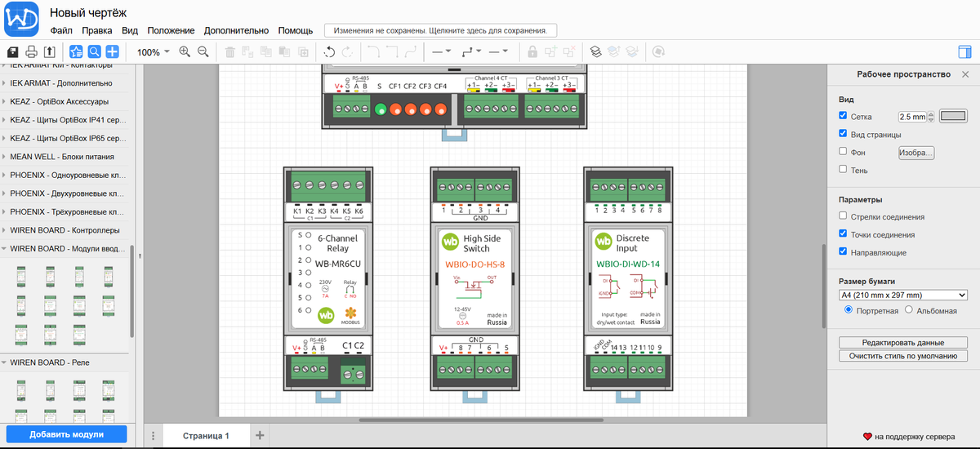The height and width of the screenshot is (449, 980).
Task: Click the blue plus add icon
Action: [113, 51]
